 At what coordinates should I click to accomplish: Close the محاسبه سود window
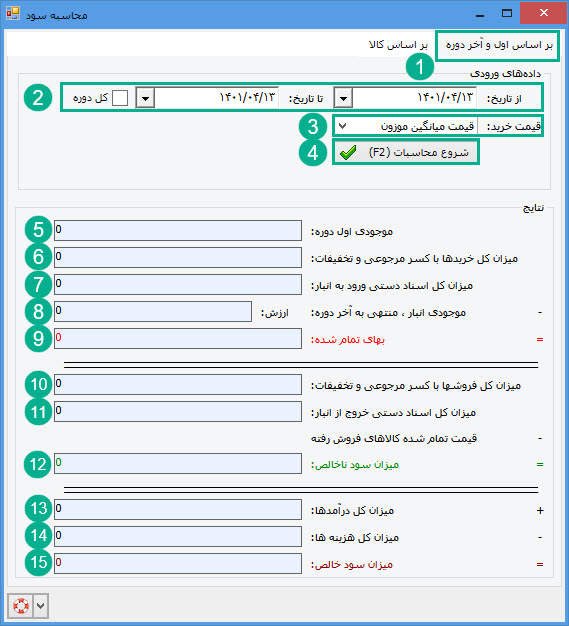(x=543, y=13)
